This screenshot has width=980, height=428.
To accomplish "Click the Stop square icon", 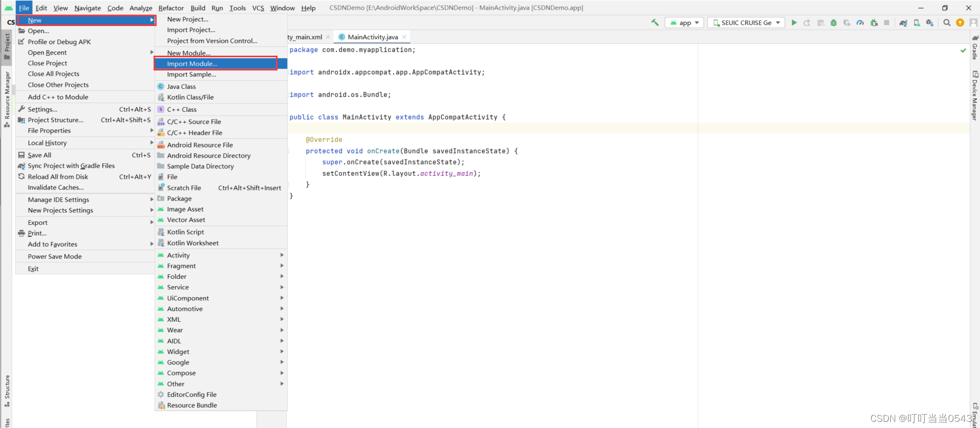I will [x=887, y=22].
